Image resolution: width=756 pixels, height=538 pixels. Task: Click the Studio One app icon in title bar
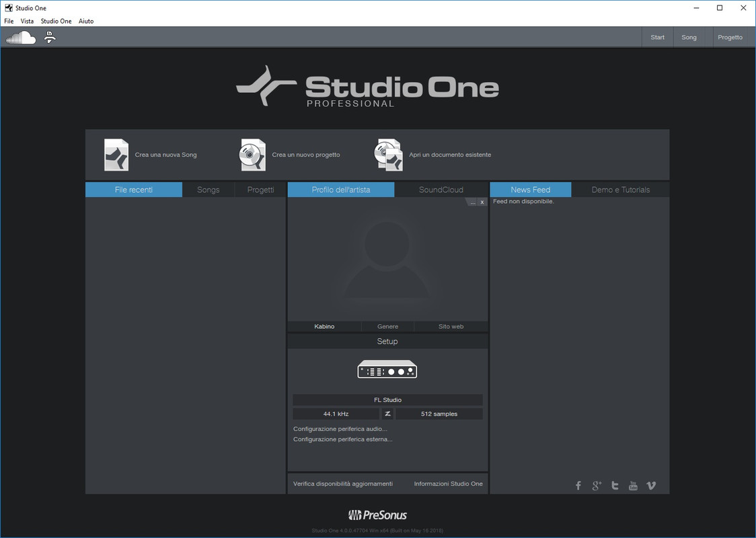(9, 7)
